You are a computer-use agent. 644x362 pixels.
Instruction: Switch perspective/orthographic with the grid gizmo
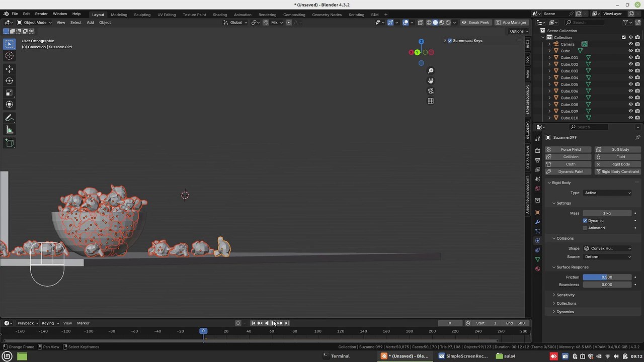(431, 101)
